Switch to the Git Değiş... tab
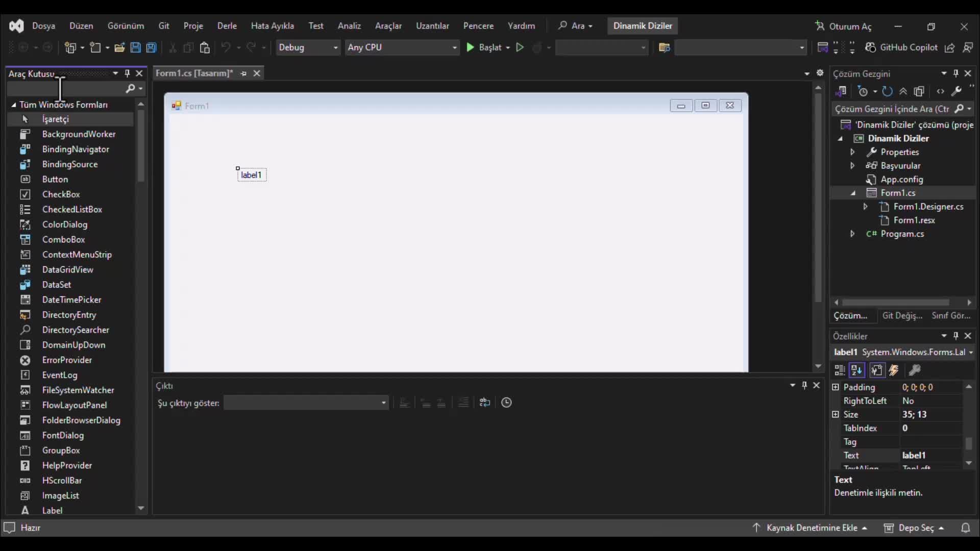Image resolution: width=980 pixels, height=551 pixels. point(902,316)
